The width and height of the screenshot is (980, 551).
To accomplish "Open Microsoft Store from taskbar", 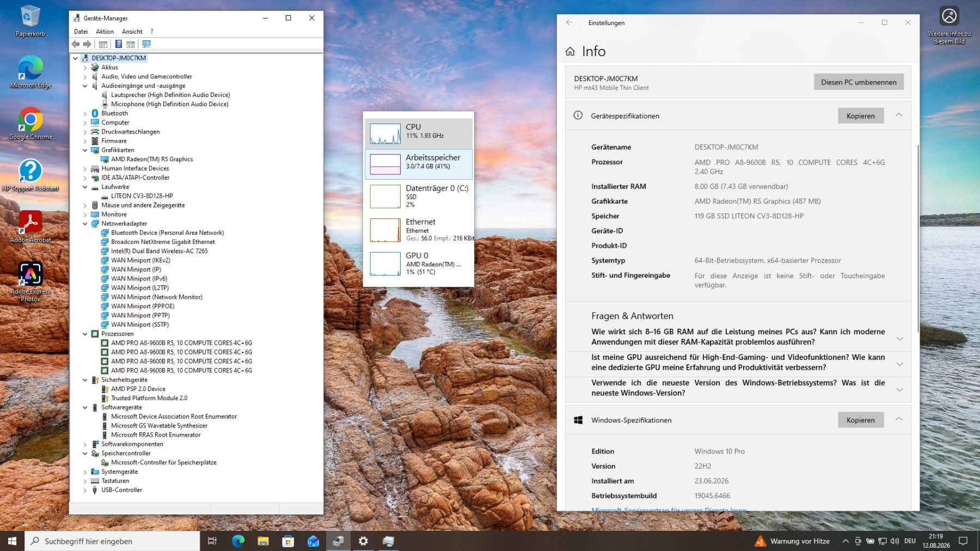I will click(288, 541).
